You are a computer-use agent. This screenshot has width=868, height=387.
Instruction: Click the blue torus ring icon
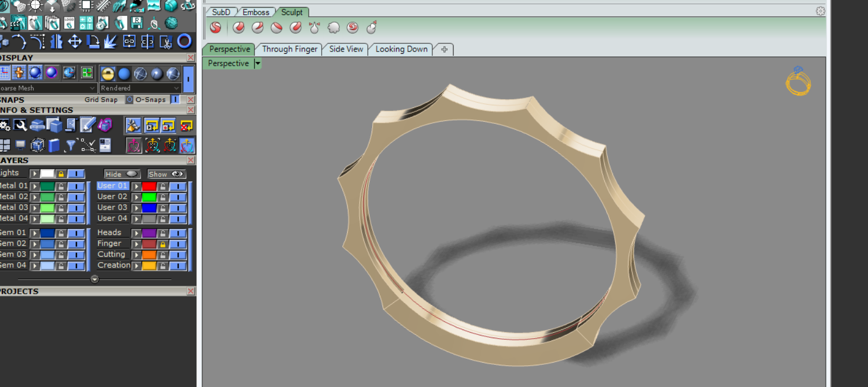[x=184, y=41]
